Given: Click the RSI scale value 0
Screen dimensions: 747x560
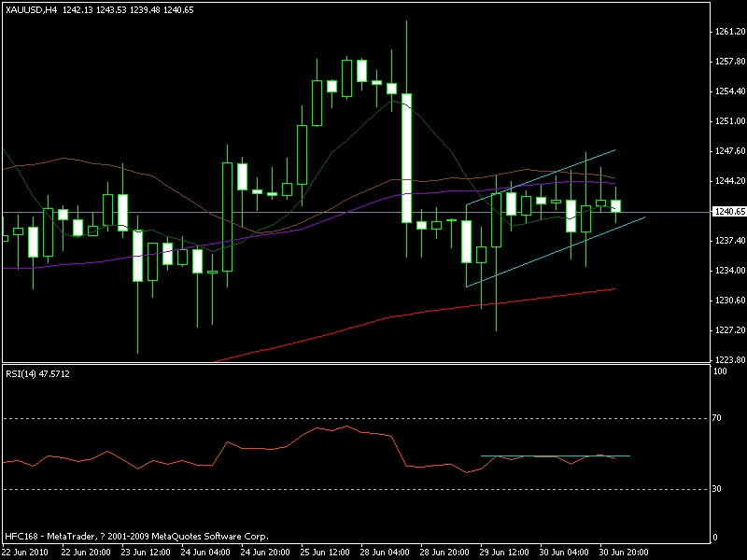Looking at the screenshot, I should [x=714, y=538].
